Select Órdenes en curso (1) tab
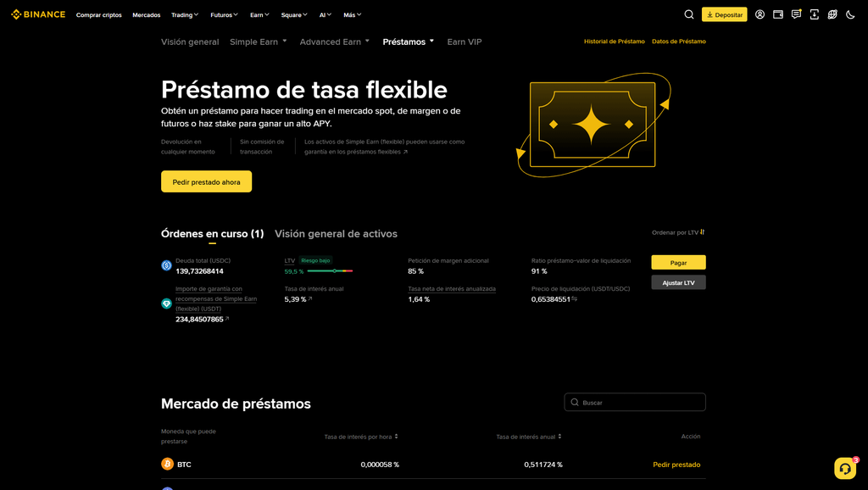Screen dimensions: 868x490 212,234
